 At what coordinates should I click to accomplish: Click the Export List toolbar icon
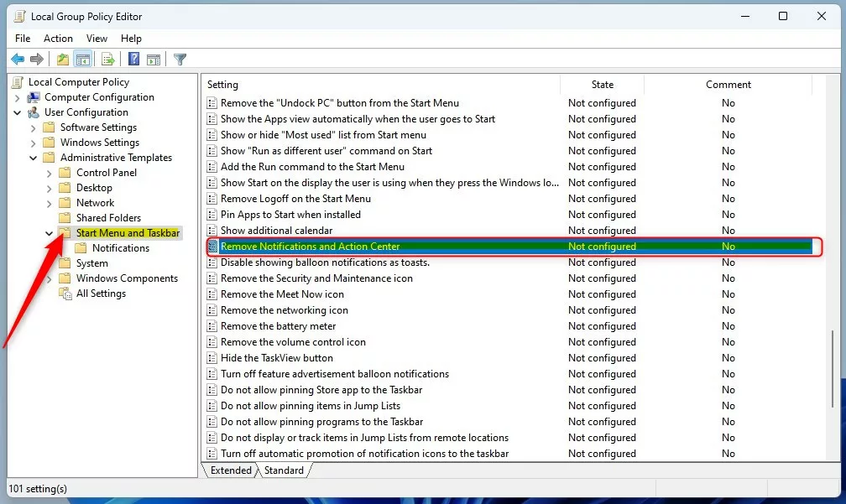point(108,60)
